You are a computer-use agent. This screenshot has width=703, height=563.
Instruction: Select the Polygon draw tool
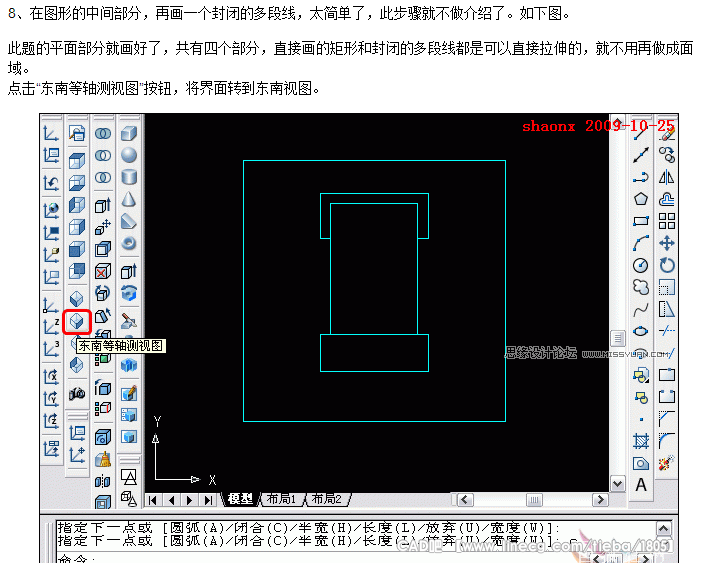point(641,199)
